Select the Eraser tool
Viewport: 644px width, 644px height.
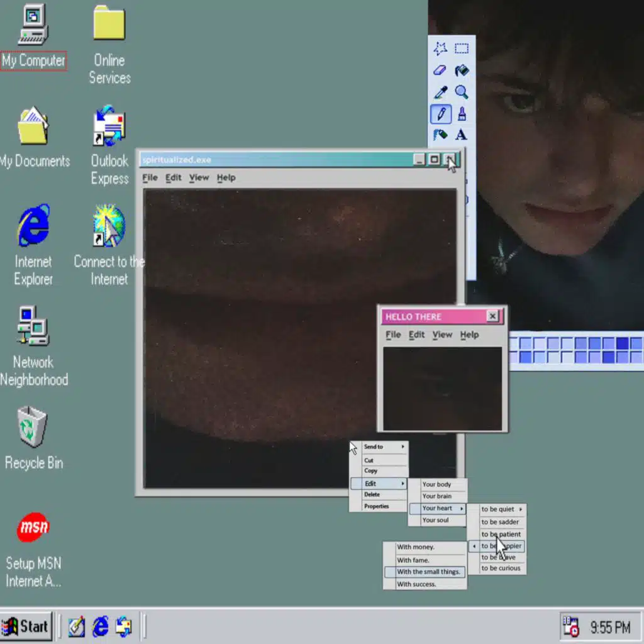tap(440, 70)
